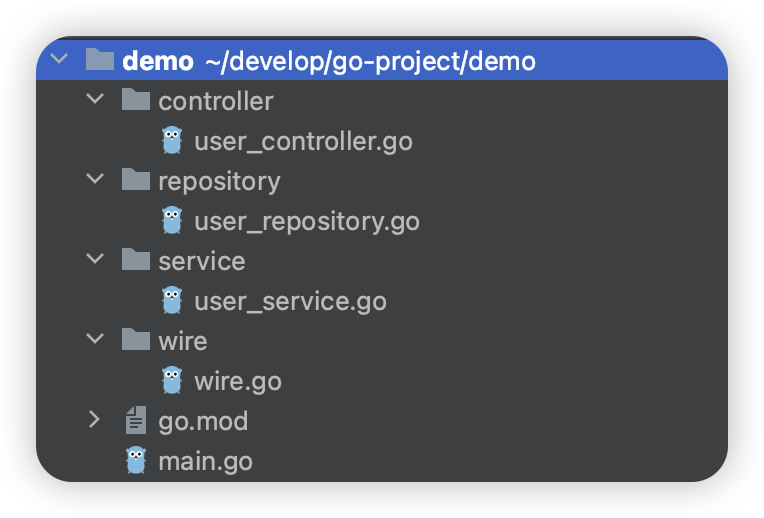
Task: Collapse the controller folder chevron
Action: click(x=95, y=100)
